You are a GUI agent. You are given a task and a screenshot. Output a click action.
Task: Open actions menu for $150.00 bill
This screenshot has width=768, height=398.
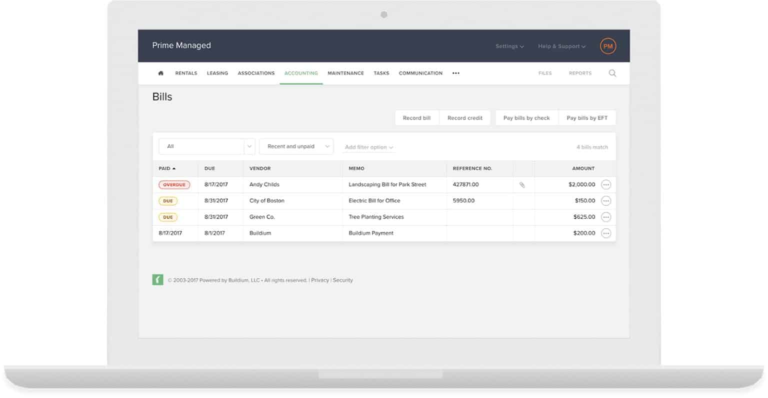coord(606,201)
